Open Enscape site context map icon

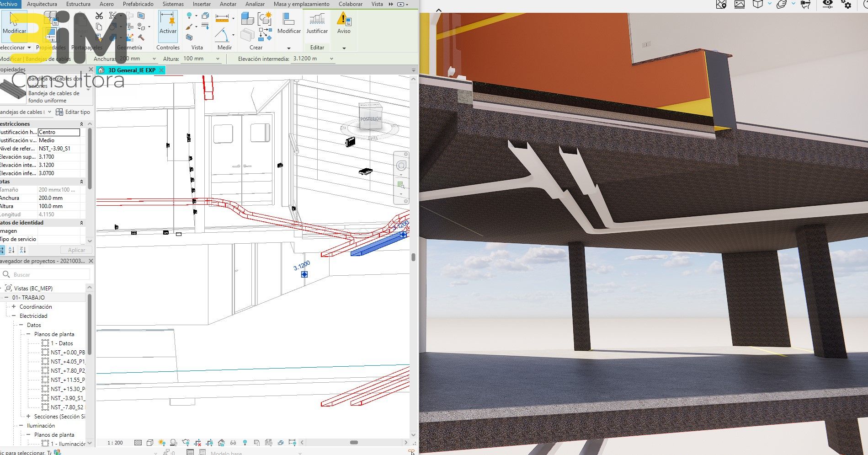[x=721, y=4]
